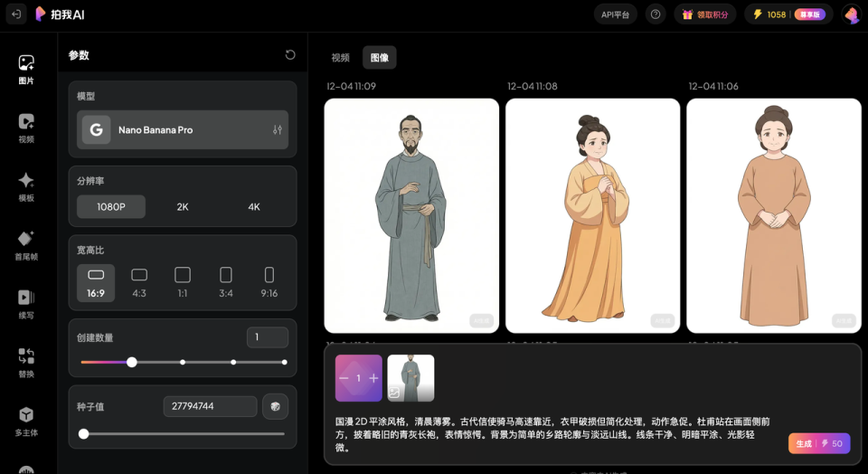Screen dimensions: 868x474
Task: Open the 视频 video sidebar tool
Action: click(26, 128)
